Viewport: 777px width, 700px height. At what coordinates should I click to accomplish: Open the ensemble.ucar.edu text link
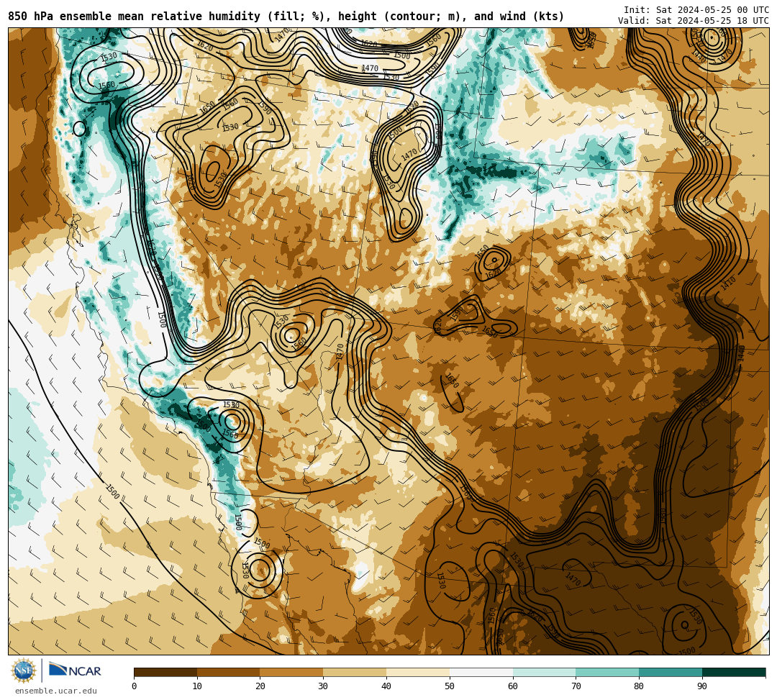[x=56, y=691]
